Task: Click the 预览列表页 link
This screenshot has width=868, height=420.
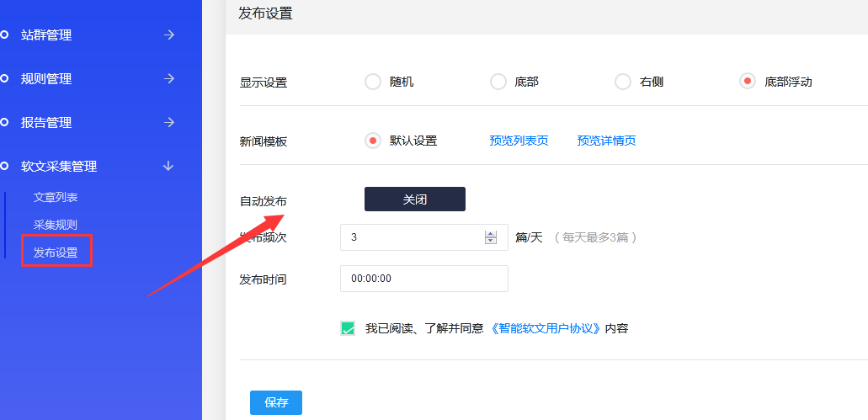Action: [x=519, y=141]
